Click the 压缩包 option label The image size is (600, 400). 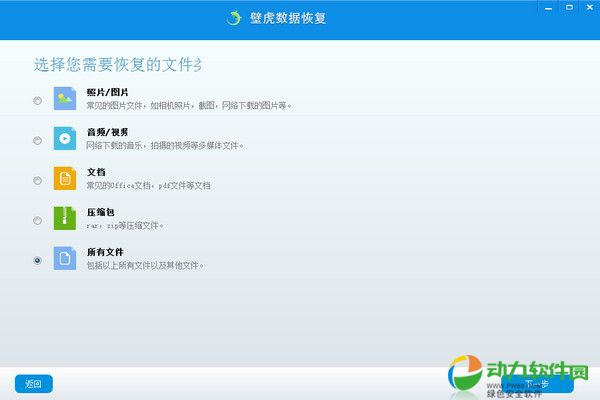101,212
